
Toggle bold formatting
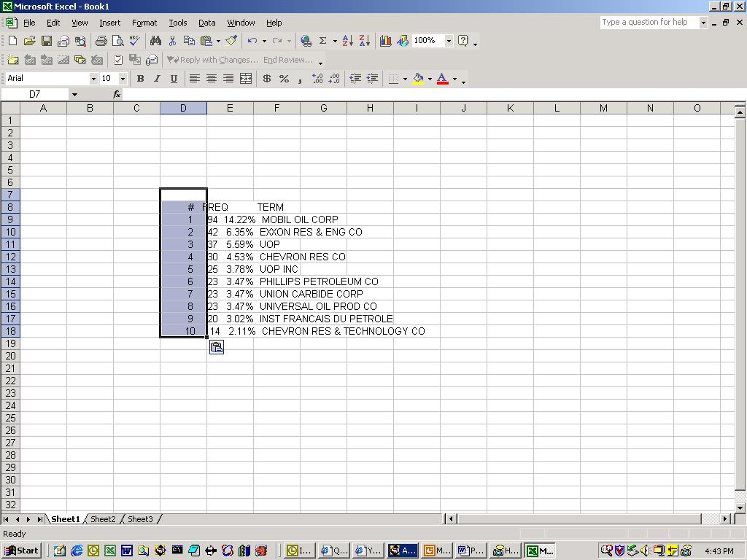[140, 79]
